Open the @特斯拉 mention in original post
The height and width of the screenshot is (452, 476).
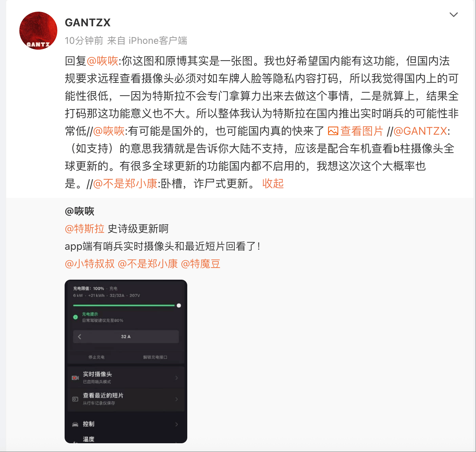tap(85, 229)
